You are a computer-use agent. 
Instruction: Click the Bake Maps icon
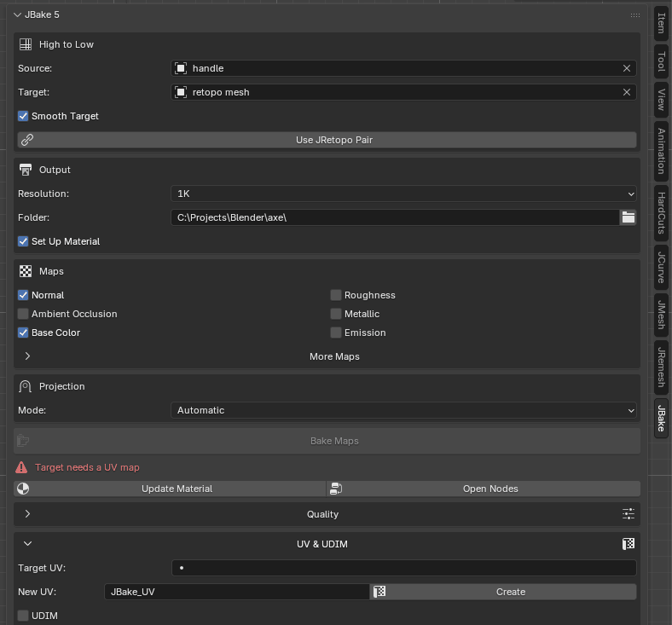tap(23, 441)
